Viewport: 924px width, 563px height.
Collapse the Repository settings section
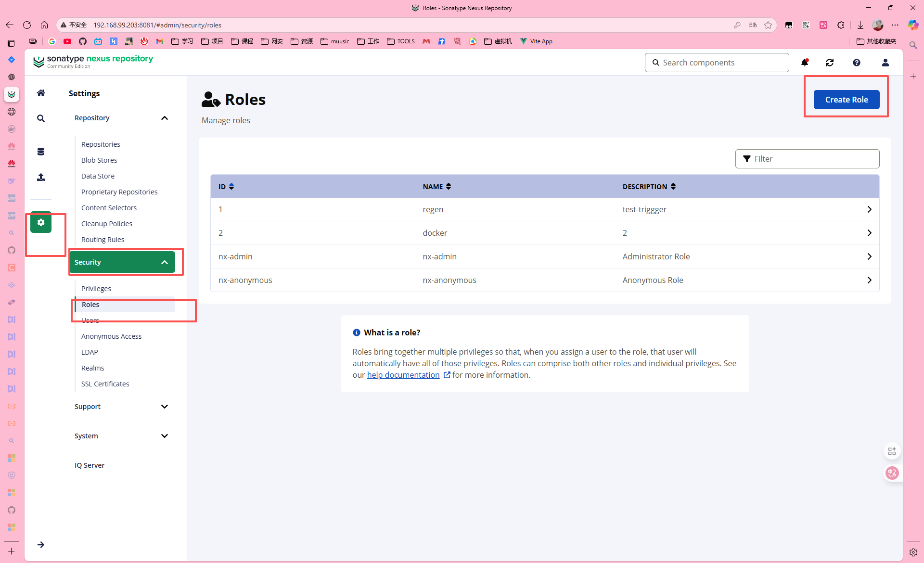(x=165, y=118)
